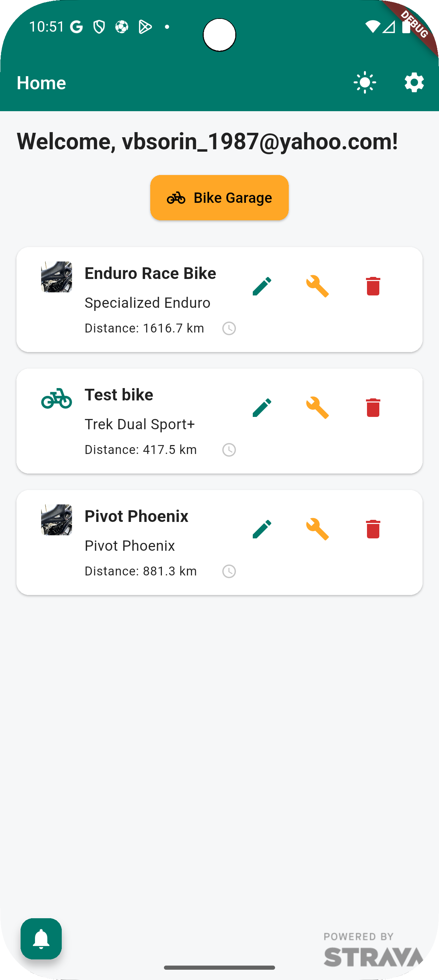Delete the Test bike entry
The height and width of the screenshot is (980, 439).
tap(373, 407)
